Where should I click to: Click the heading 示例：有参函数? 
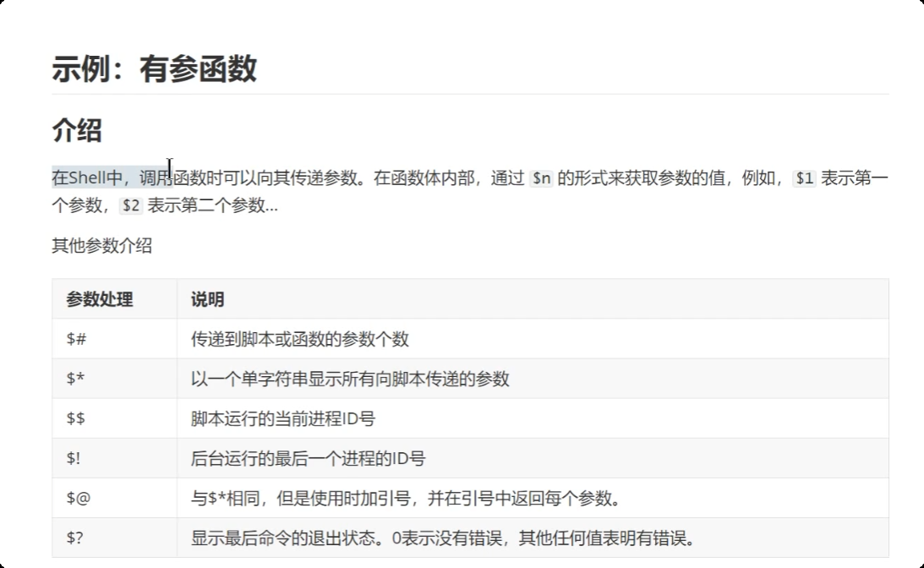[155, 68]
